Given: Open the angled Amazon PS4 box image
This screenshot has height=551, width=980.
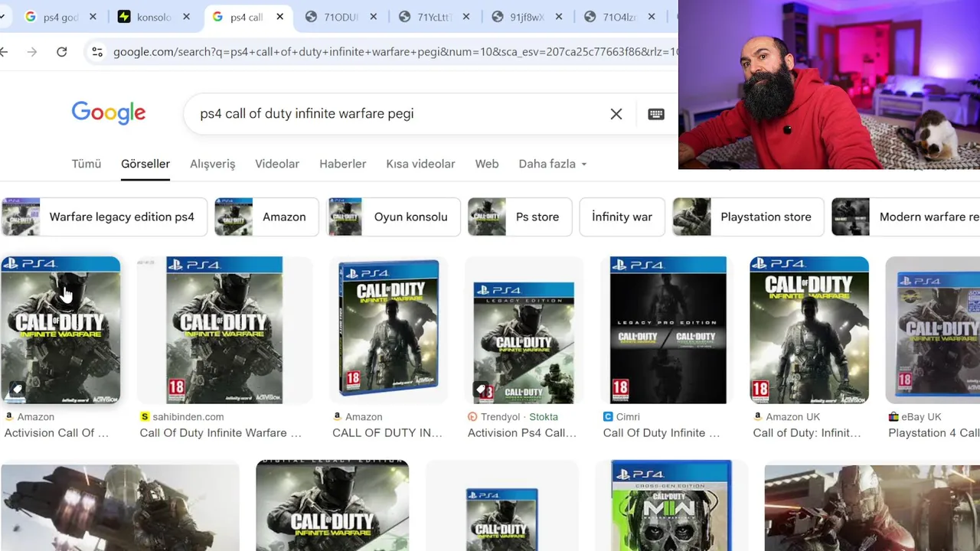Looking at the screenshot, I should click(x=388, y=330).
